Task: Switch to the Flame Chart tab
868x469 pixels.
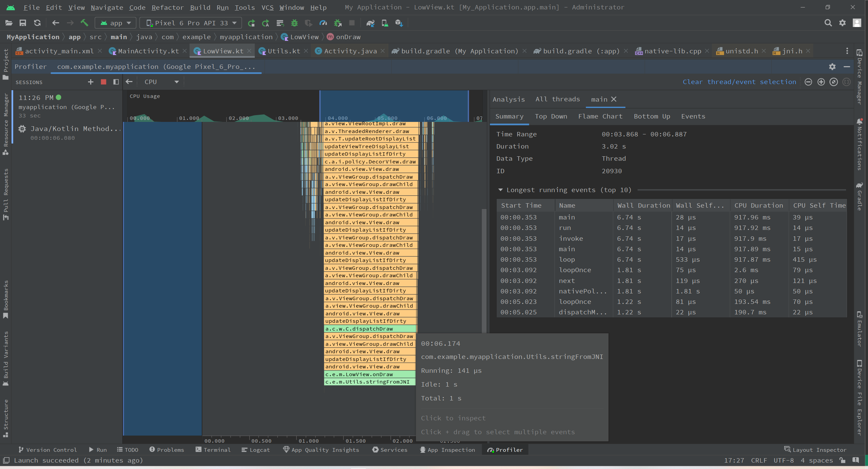Action: pyautogui.click(x=600, y=116)
